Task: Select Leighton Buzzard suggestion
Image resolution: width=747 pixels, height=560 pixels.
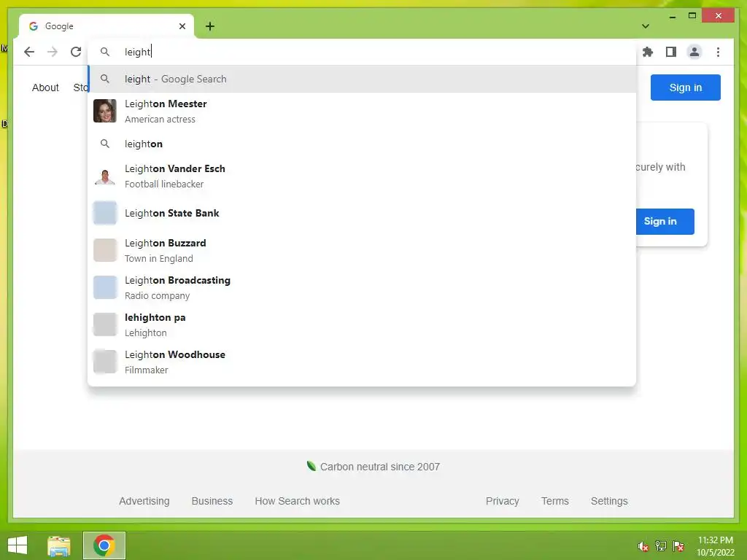Action: pyautogui.click(x=362, y=251)
